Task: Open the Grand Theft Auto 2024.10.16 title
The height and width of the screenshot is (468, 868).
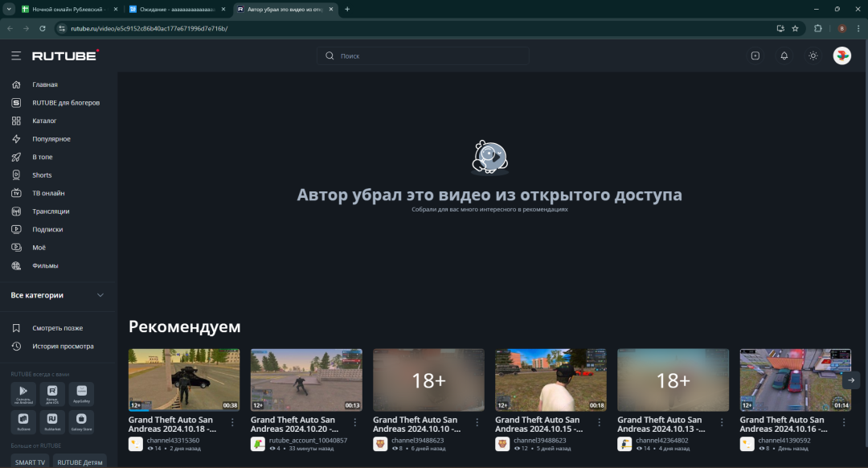Action: [x=784, y=425]
